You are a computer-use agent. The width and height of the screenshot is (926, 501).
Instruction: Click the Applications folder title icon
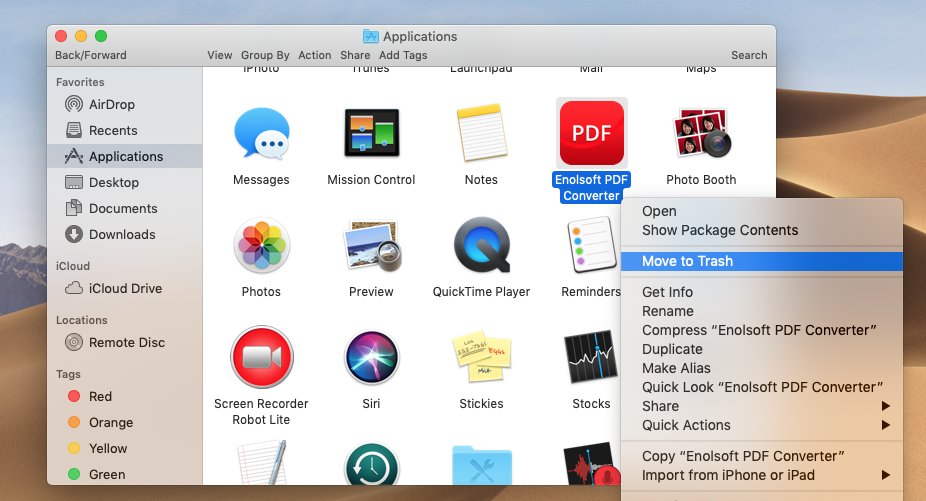(371, 36)
